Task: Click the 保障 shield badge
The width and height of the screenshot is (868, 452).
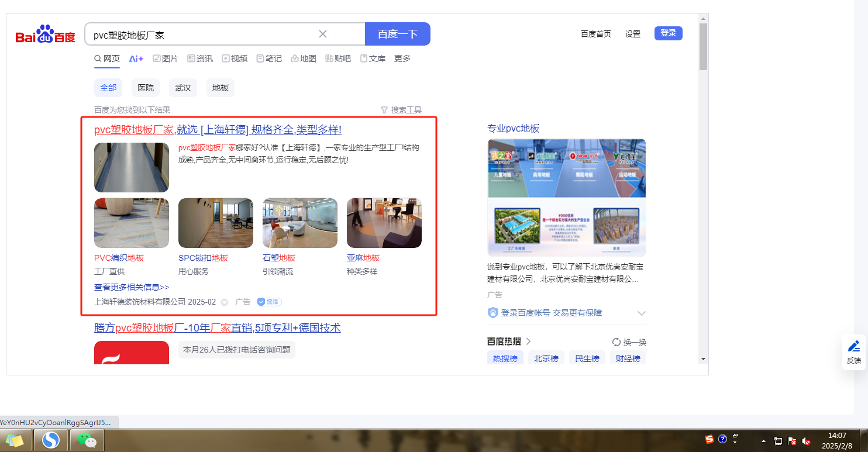Action: 269,302
